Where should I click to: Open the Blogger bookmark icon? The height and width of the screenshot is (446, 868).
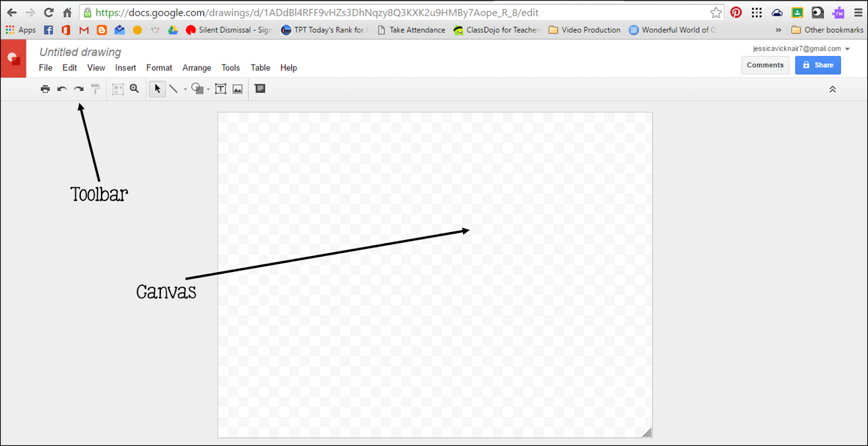(101, 30)
